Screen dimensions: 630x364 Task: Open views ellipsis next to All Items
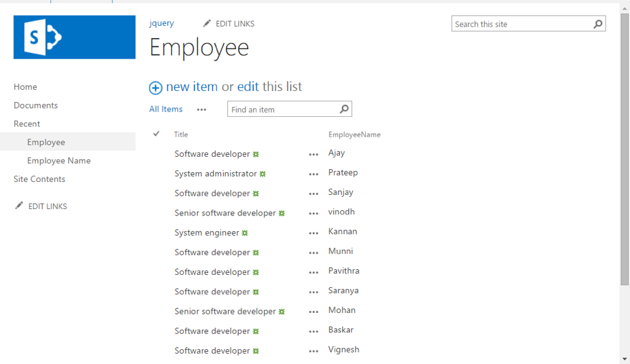click(202, 110)
